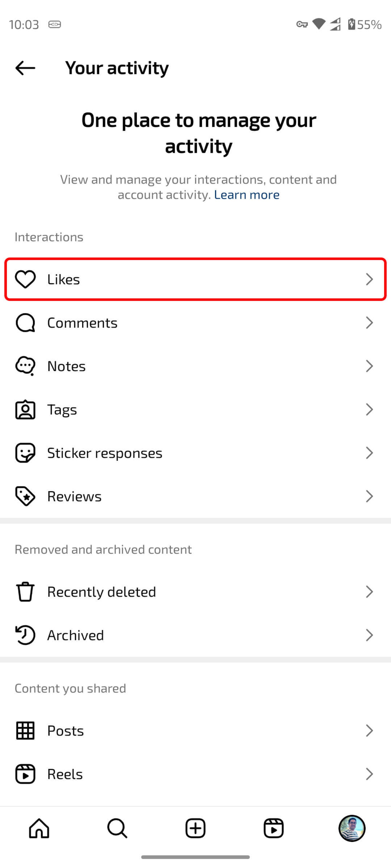The height and width of the screenshot is (868, 391).
Task: Expand the Reels row chevron
Action: [369, 774]
